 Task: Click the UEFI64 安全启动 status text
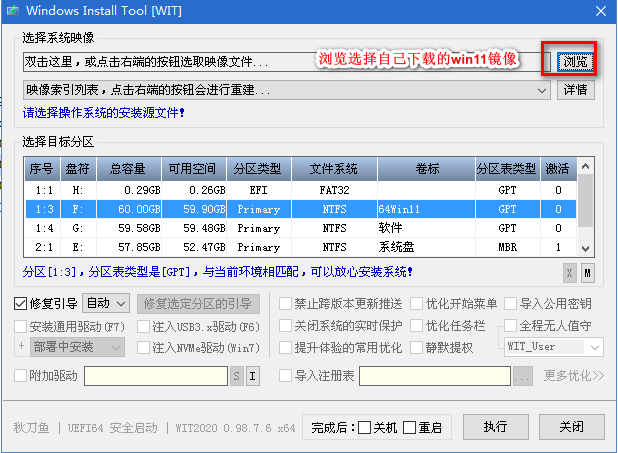tap(113, 428)
